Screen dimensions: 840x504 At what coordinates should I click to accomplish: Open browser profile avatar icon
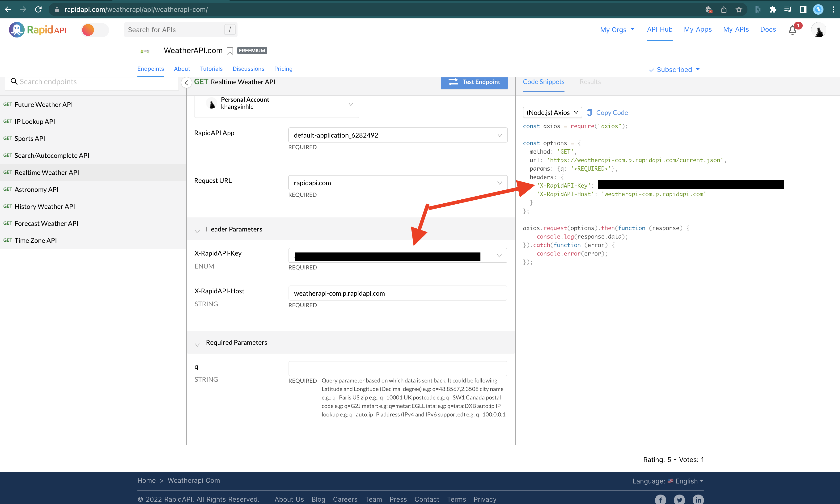point(818,9)
